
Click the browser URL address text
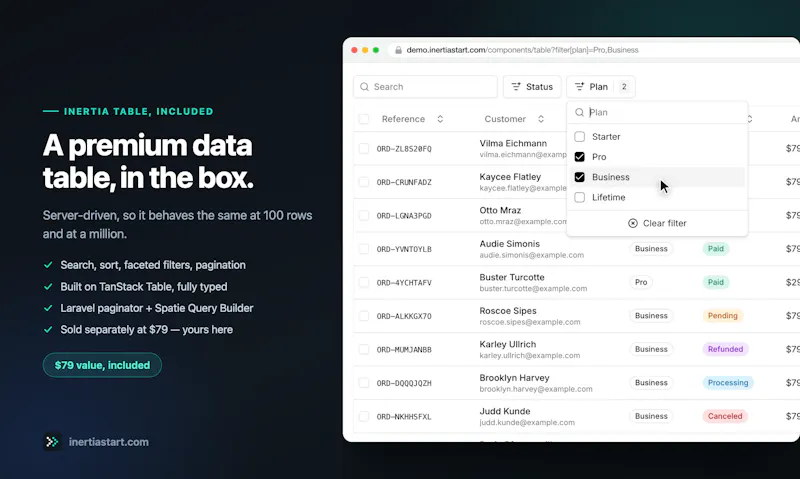point(522,50)
